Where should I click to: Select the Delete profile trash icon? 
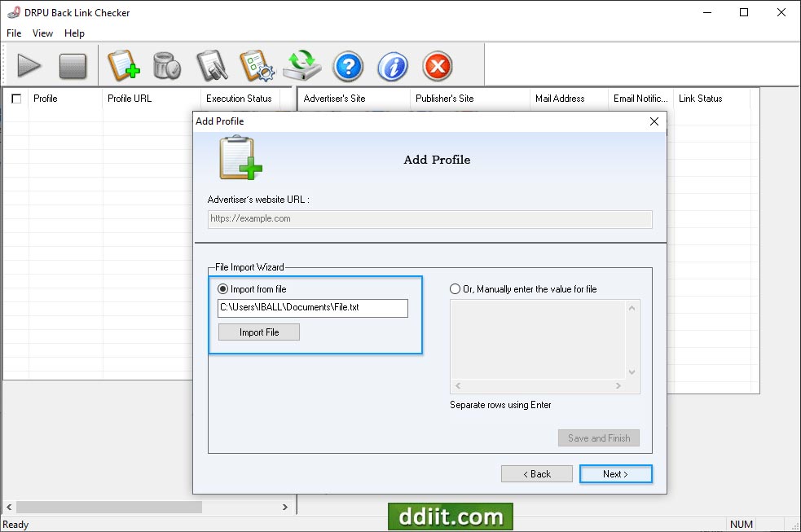pos(167,66)
